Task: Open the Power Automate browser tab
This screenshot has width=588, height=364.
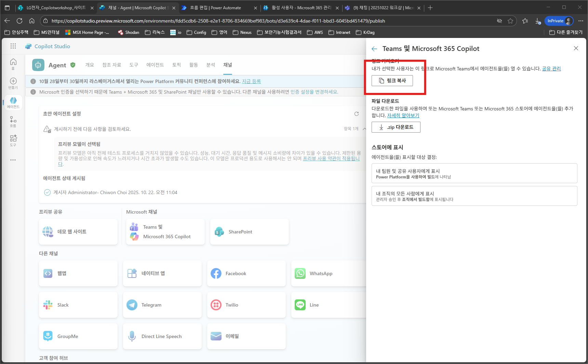Action: (220, 8)
